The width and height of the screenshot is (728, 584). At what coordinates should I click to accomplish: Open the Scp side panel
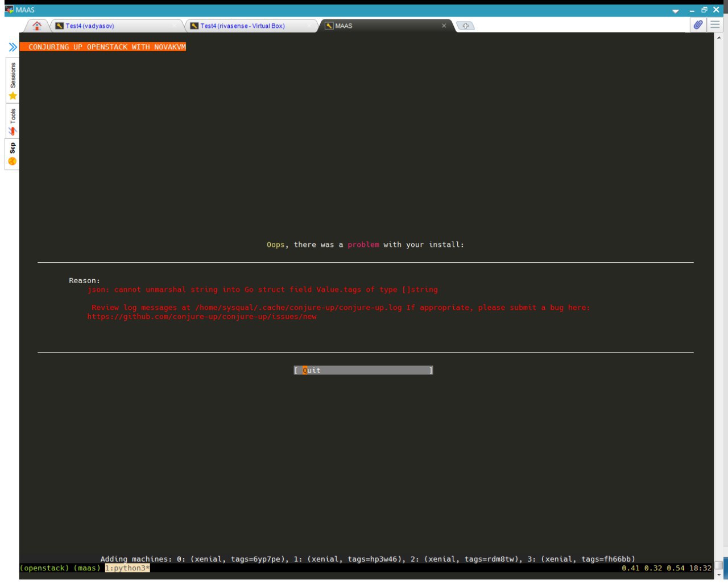[13, 154]
